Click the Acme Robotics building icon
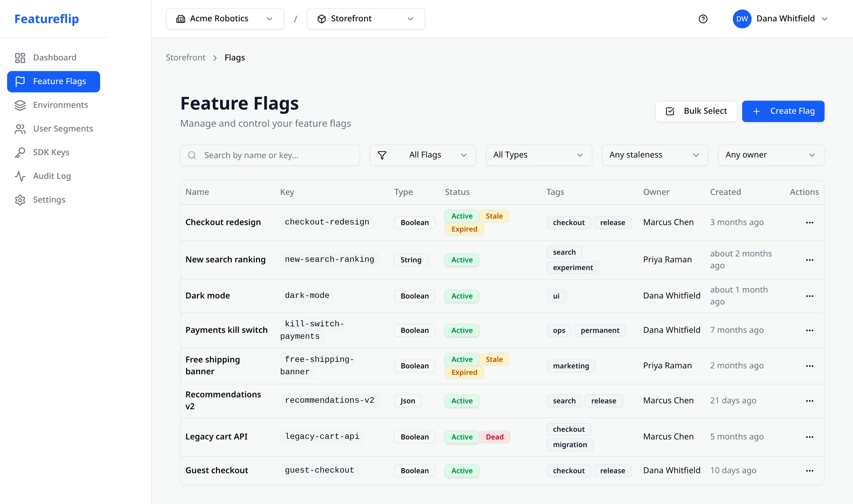The image size is (853, 504). click(x=181, y=19)
